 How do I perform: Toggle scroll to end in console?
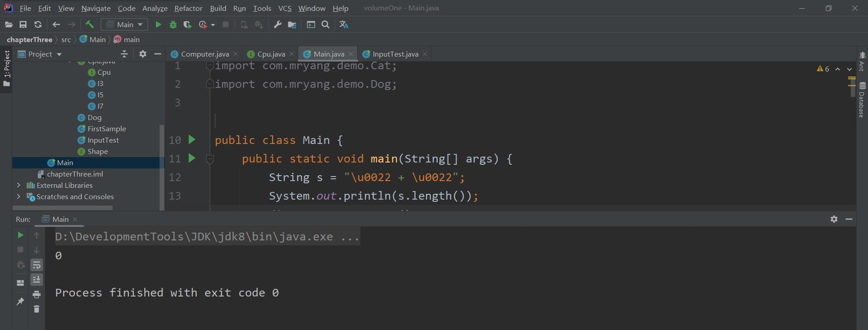click(x=37, y=279)
